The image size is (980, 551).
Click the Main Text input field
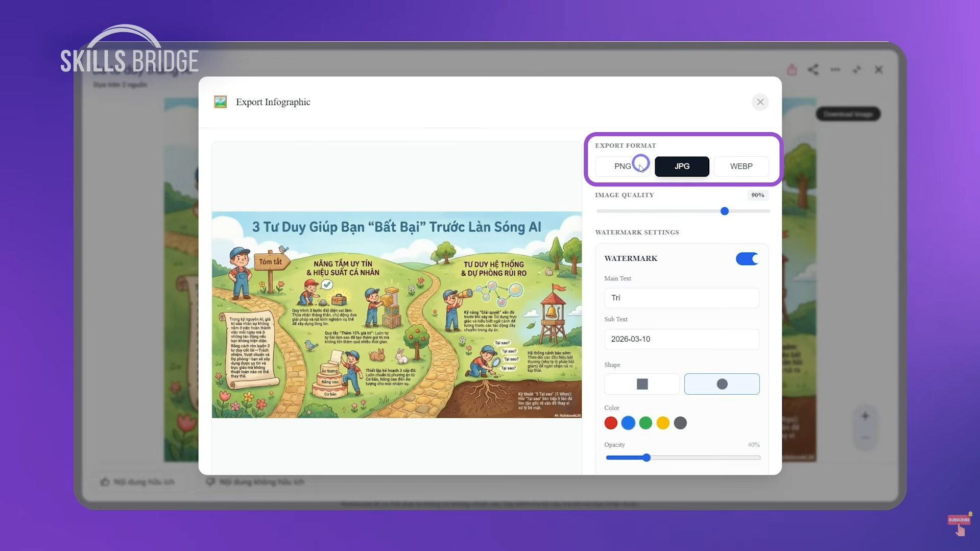(x=682, y=298)
